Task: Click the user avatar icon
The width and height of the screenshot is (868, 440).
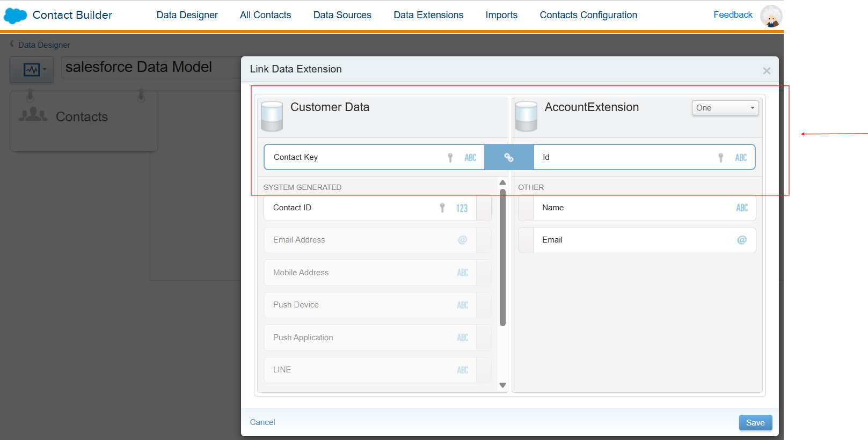Action: pyautogui.click(x=771, y=16)
